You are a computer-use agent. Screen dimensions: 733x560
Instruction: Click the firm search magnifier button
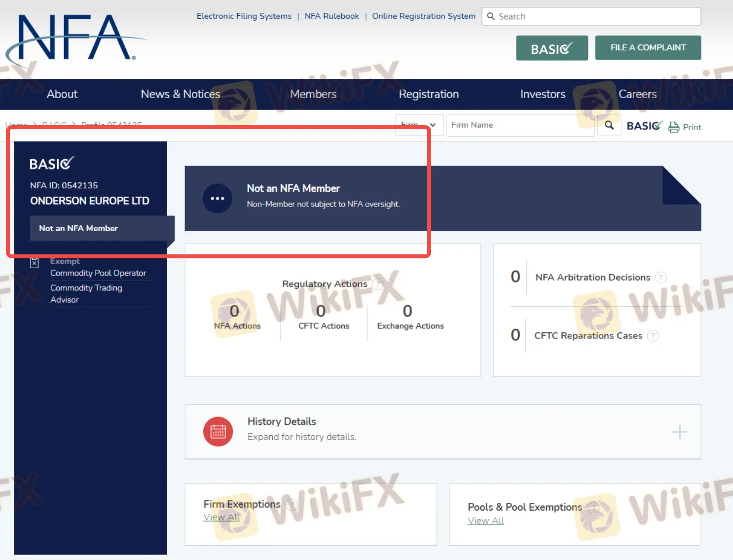point(609,125)
